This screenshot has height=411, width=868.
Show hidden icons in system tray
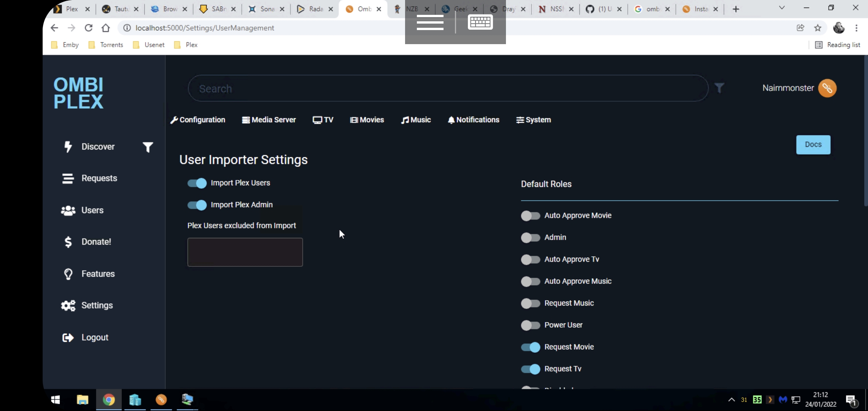731,400
